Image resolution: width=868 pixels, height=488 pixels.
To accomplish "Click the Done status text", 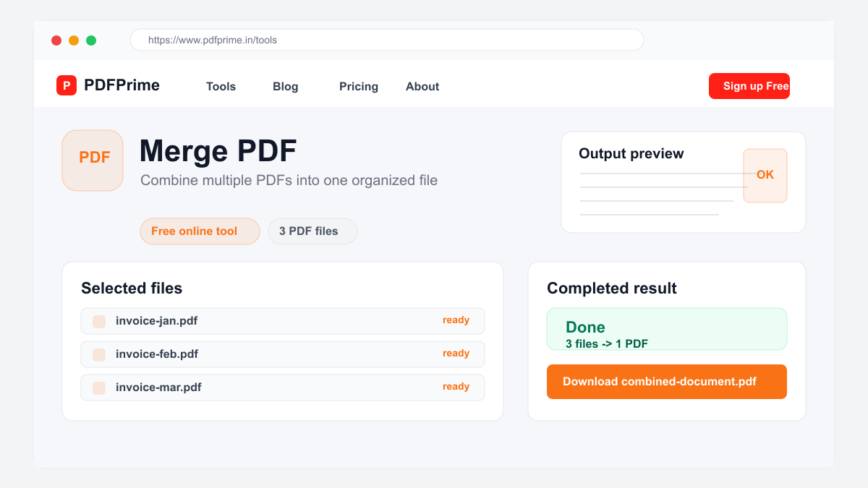I will tap(585, 328).
